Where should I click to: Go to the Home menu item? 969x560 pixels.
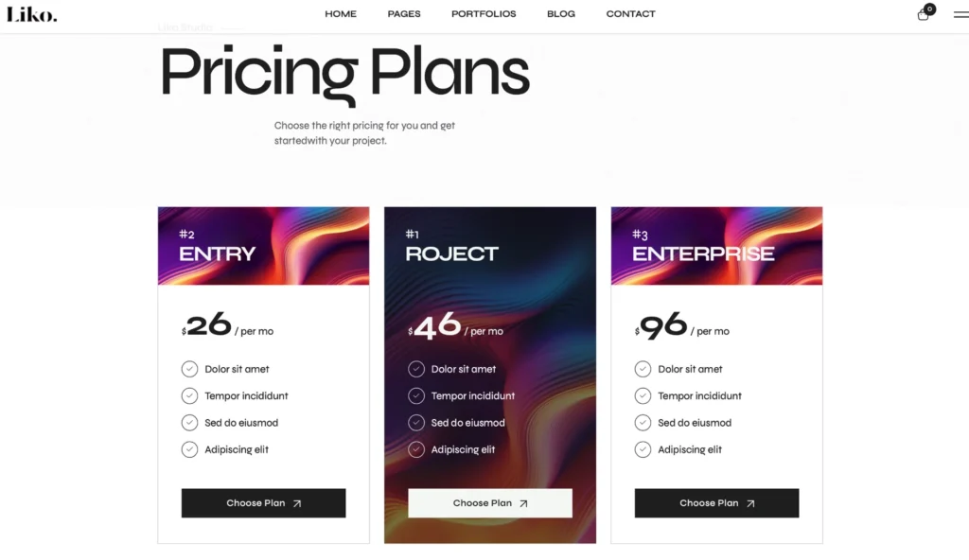(x=341, y=14)
